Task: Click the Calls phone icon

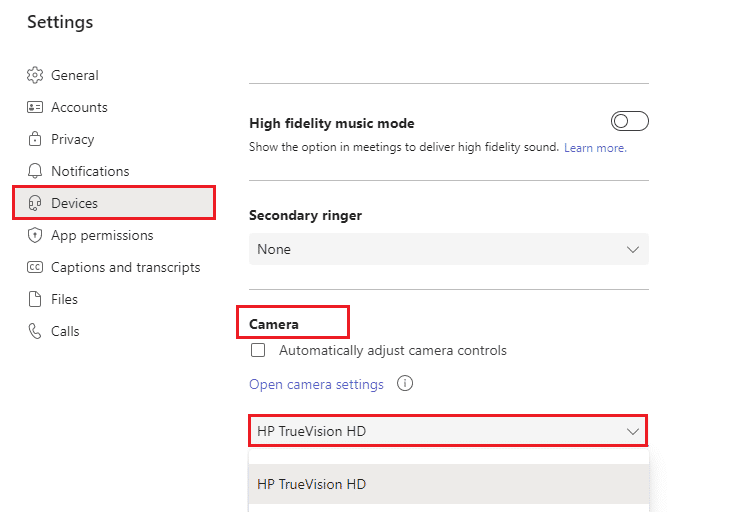Action: (x=35, y=331)
